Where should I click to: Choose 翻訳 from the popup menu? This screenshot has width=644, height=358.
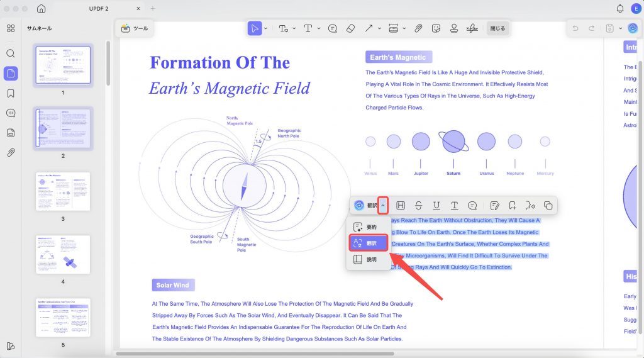click(x=368, y=243)
